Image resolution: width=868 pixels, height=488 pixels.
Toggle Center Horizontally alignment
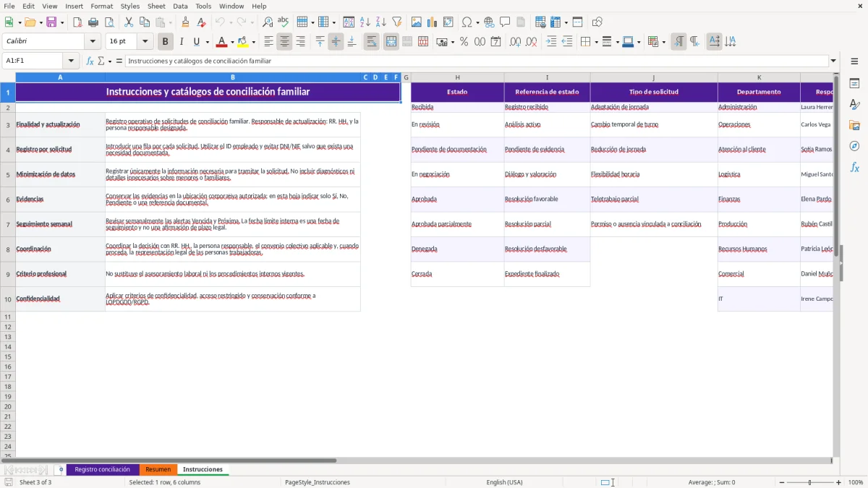(x=284, y=42)
